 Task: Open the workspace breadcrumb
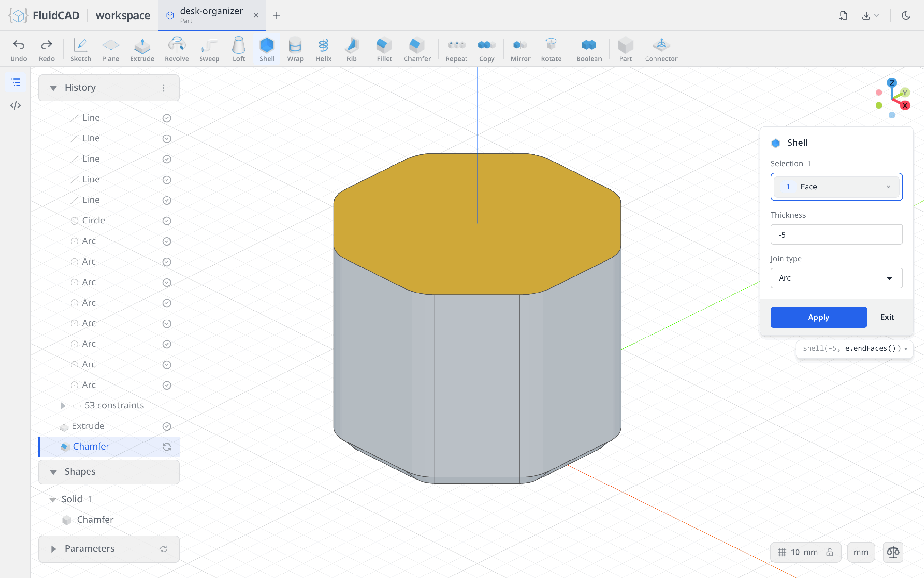(123, 15)
